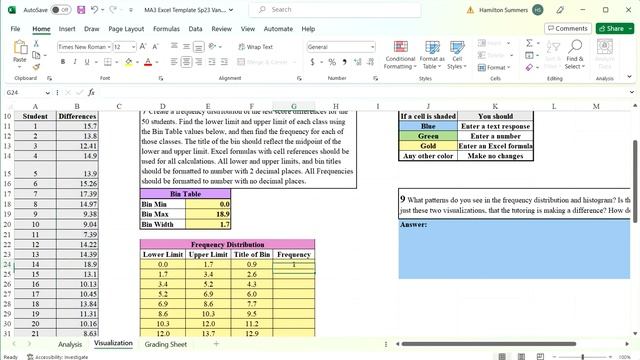
Task: Toggle AutoSave switch
Action: 60,10
